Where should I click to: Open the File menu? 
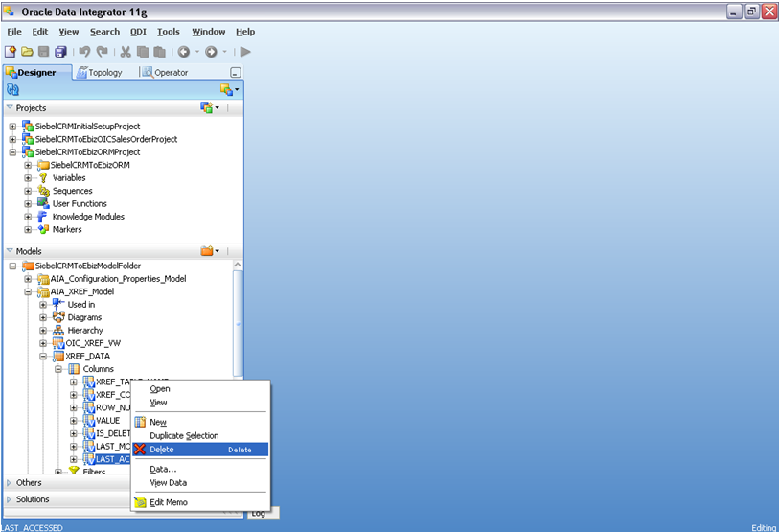[14, 32]
